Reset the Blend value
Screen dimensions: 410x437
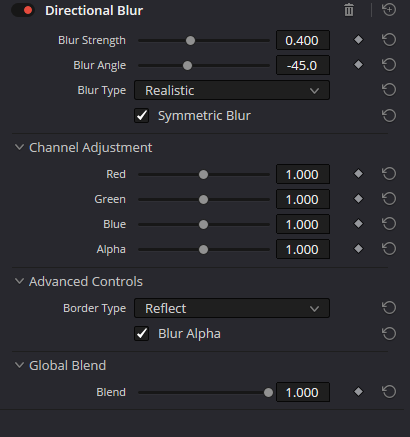pyautogui.click(x=389, y=392)
